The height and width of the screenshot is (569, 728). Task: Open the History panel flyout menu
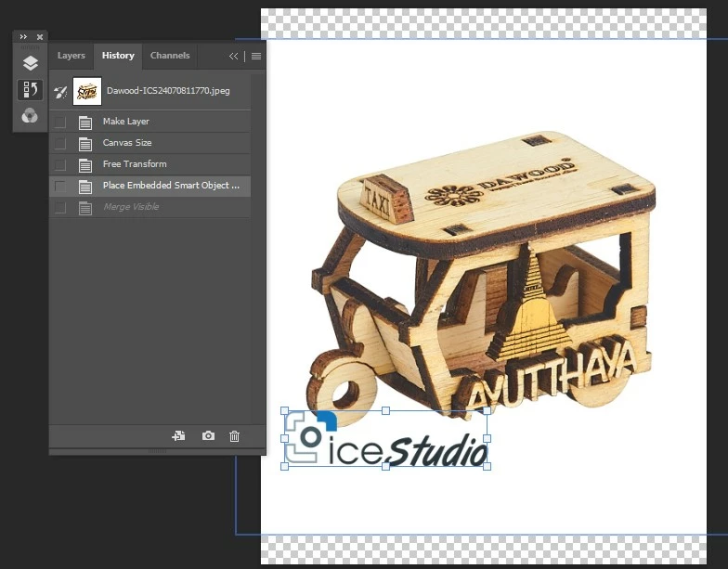(x=256, y=56)
